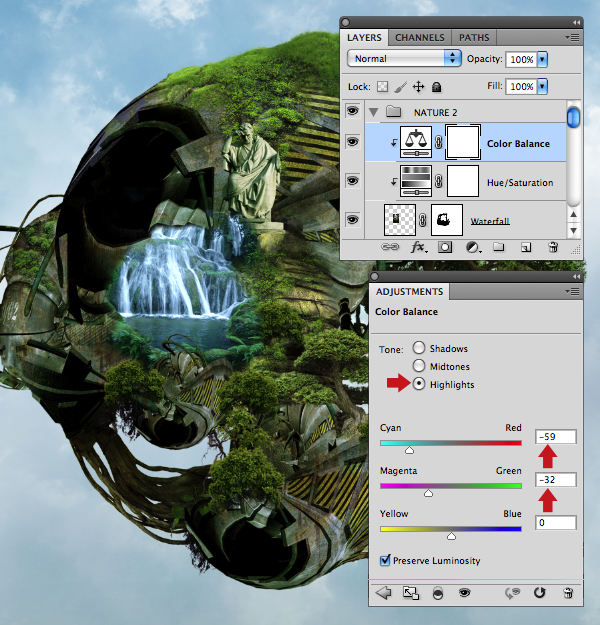Image resolution: width=600 pixels, height=625 pixels.
Task: Toggle adjustment layer visibility eye in Adjustments
Action: [x=464, y=593]
